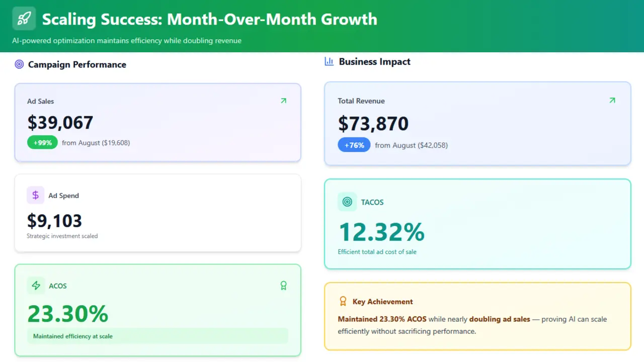Image resolution: width=644 pixels, height=362 pixels.
Task: Click the purple dollar sign Ad Spend icon
Action: [x=35, y=196]
